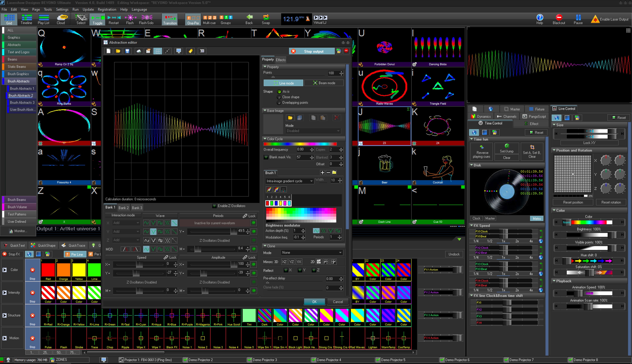The height and width of the screenshot is (364, 632).
Task: Switch to the Effects tab
Action: click(281, 60)
